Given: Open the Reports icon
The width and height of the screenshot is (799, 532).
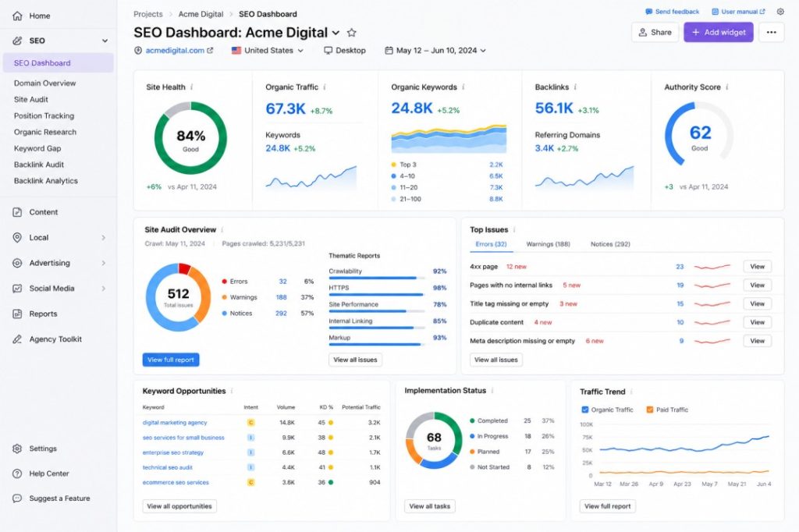Looking at the screenshot, I should coord(17,314).
